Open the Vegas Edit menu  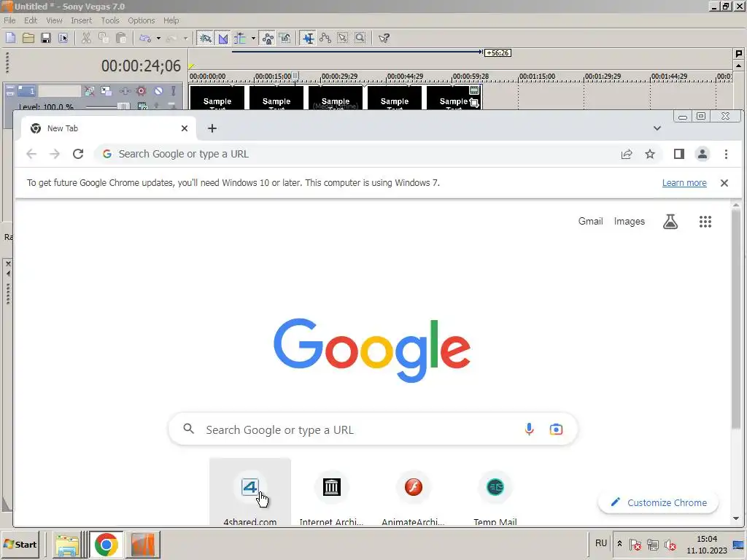[x=31, y=20]
